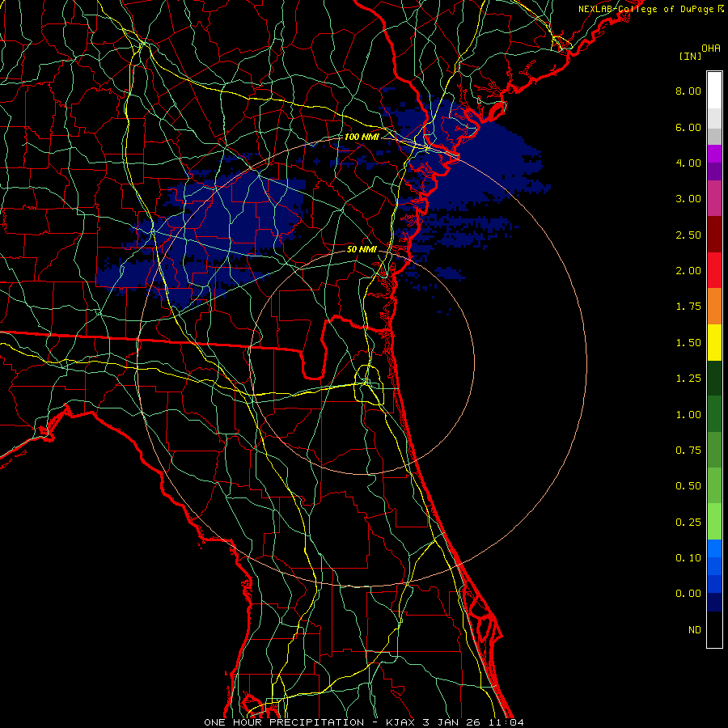Click the dark maroon swatch near 2.50
The image size is (728, 728).
pyautogui.click(x=714, y=235)
